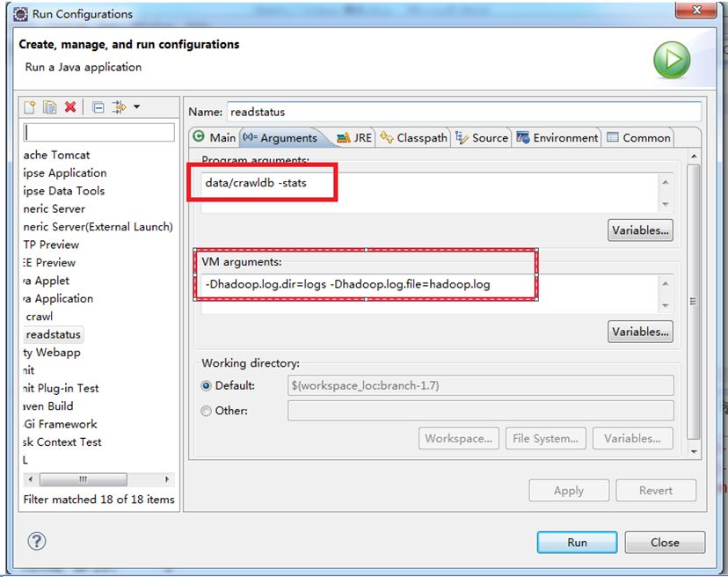
Task: Select the Maven Build tree item
Action: (48, 406)
